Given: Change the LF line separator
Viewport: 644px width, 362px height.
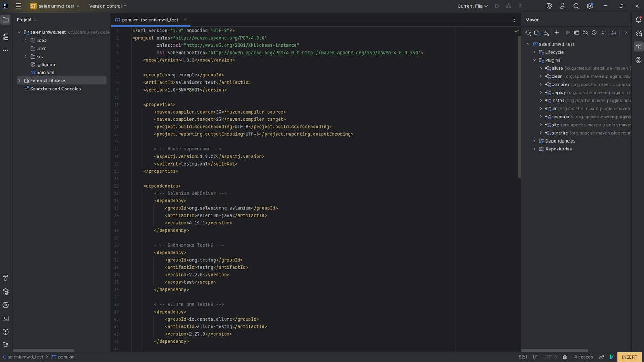Looking at the screenshot, I should point(535,357).
